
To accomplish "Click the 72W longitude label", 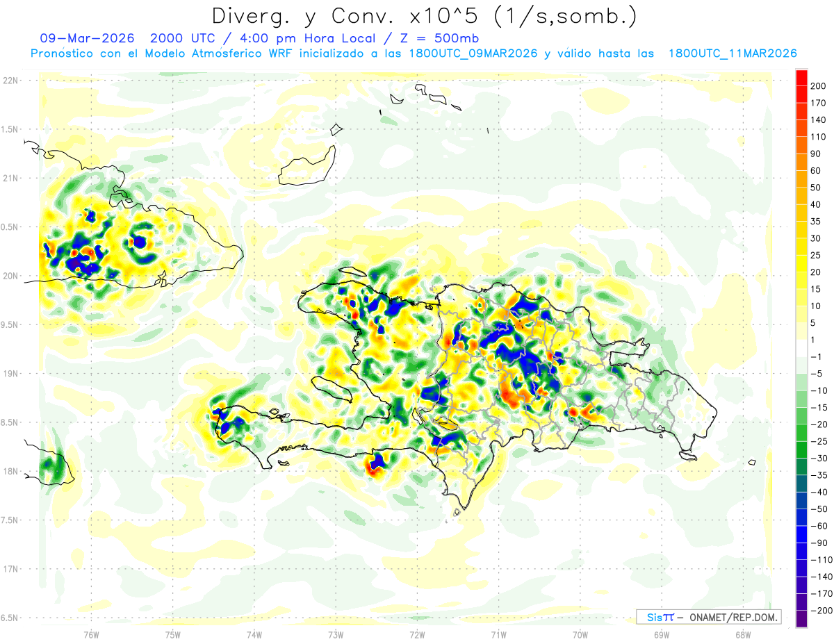I will (x=417, y=634).
